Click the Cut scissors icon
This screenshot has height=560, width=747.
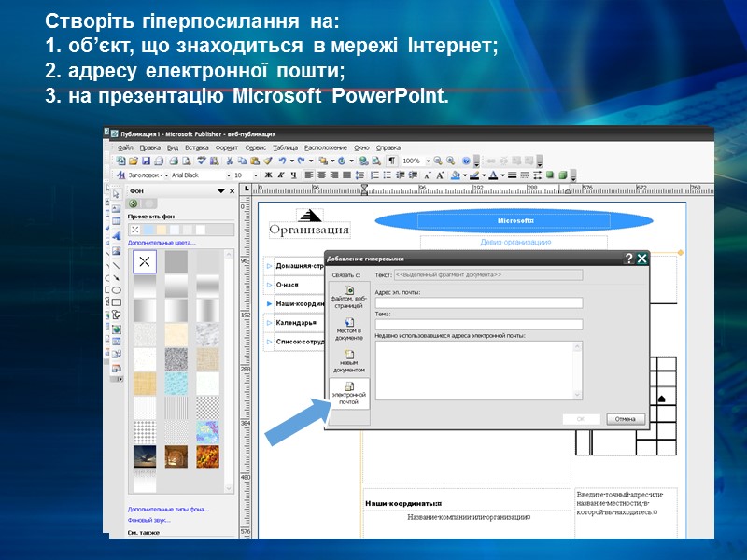[230, 161]
